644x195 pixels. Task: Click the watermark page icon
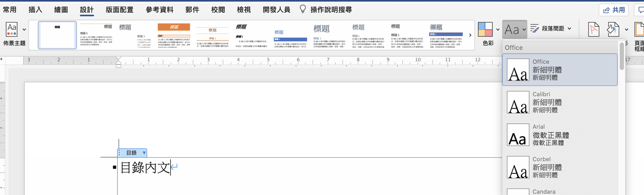(594, 29)
